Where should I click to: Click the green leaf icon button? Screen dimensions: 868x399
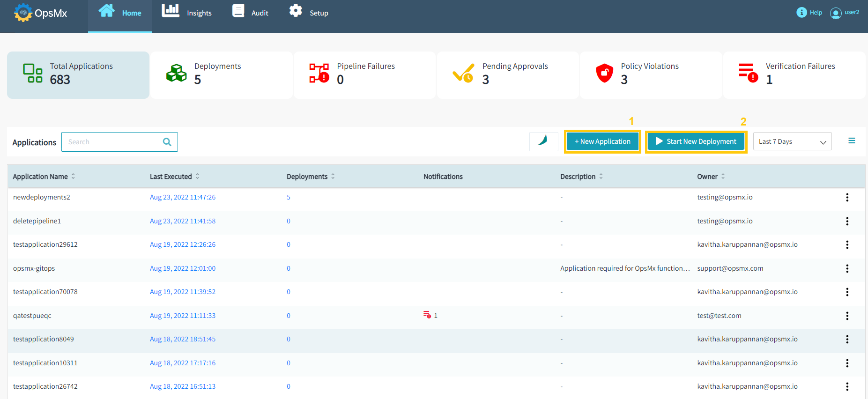543,141
